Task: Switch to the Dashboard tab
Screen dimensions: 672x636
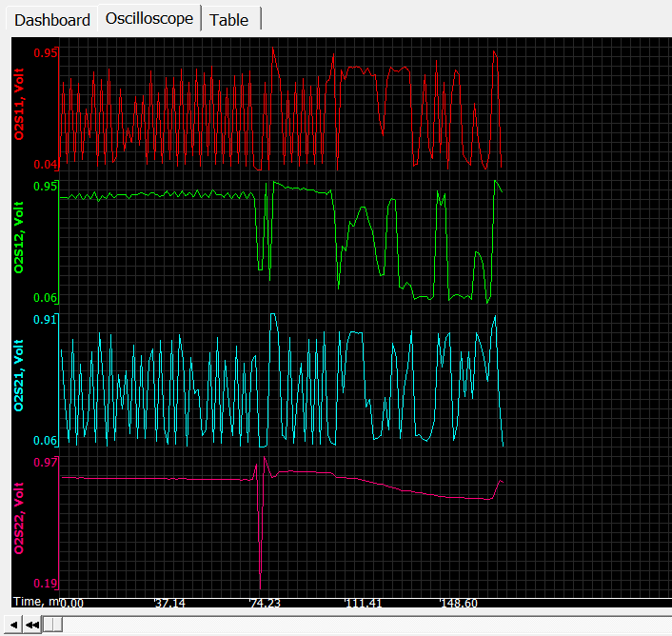Action: coord(52,20)
